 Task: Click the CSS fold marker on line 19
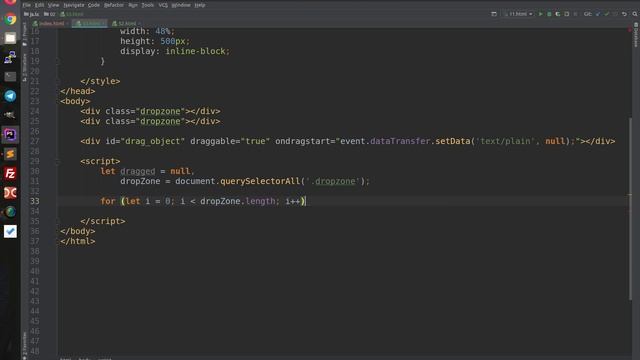tap(58, 61)
